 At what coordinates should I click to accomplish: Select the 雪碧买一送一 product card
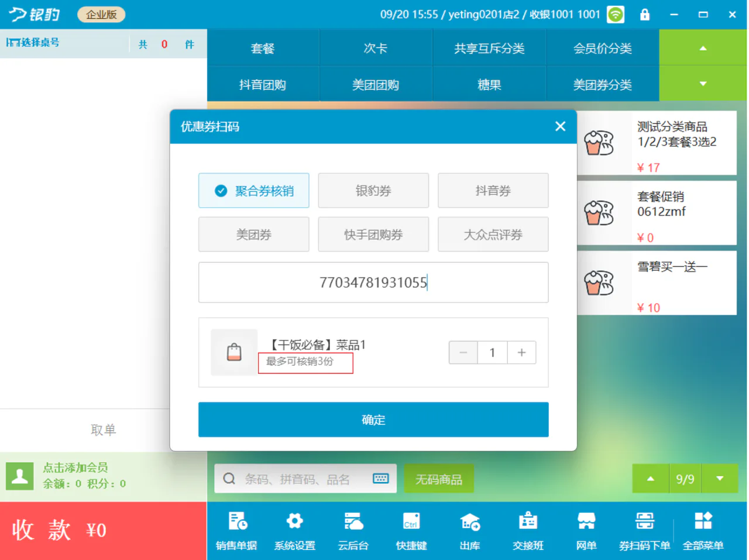click(x=657, y=283)
